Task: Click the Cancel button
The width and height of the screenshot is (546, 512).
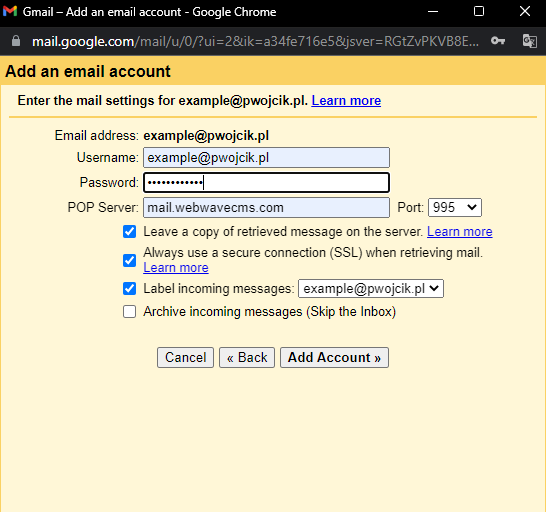Action: 185,357
